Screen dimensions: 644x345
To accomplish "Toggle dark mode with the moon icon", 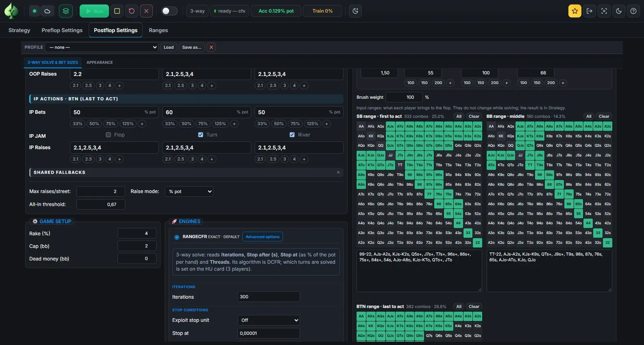I will 619,11.
